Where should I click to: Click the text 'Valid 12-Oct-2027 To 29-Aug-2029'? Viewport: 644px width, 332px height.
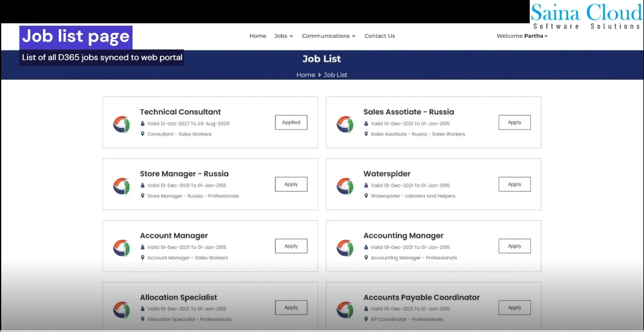coord(188,123)
